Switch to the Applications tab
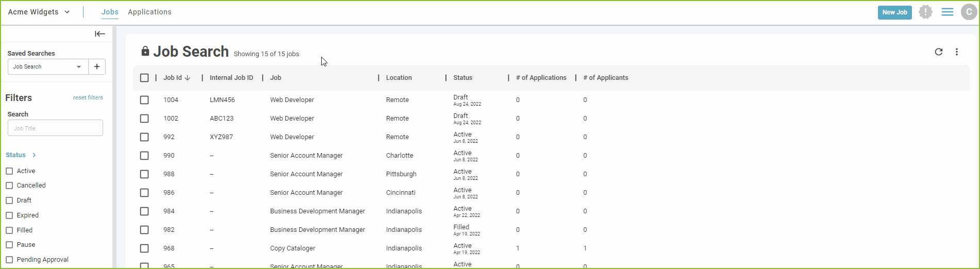 point(150,12)
